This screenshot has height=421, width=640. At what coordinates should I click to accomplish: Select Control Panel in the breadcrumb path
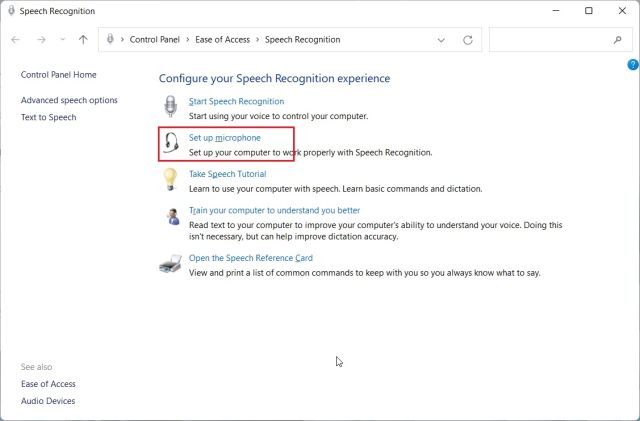coord(156,40)
